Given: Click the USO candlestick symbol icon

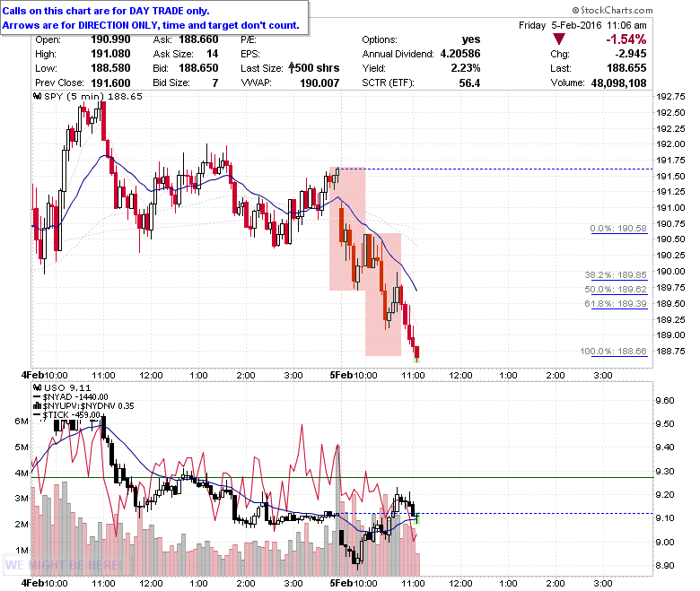Looking at the screenshot, I should [38, 387].
